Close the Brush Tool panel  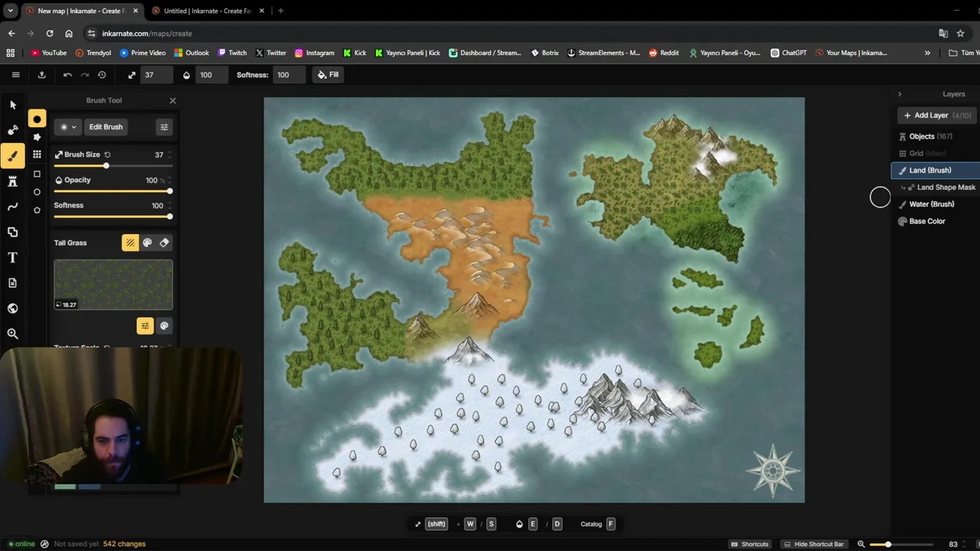tap(172, 100)
